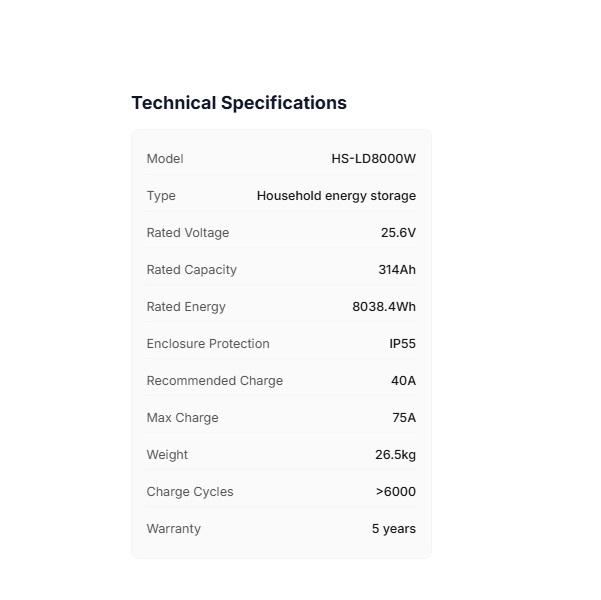Click the Rated Capacity label
601x600 pixels.
(192, 270)
